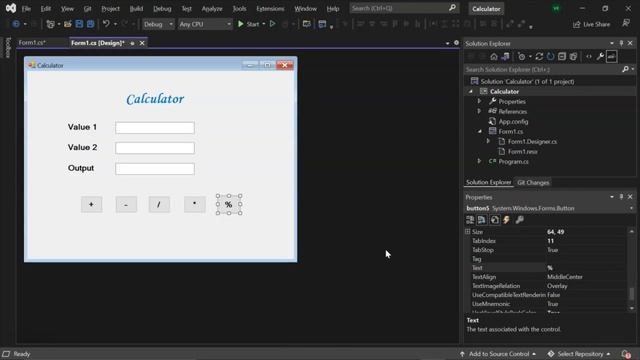Screen dimensions: 640x360
Task: Open the File menu
Action: coord(26,9)
